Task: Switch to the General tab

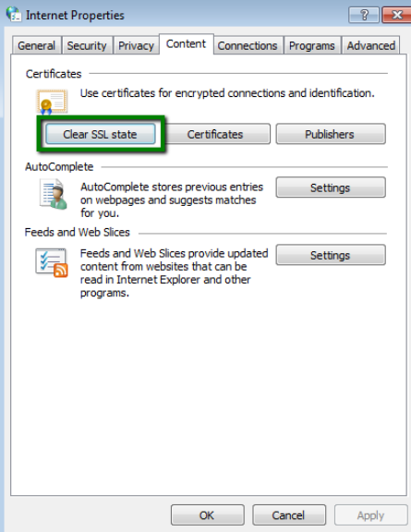Action: (37, 45)
